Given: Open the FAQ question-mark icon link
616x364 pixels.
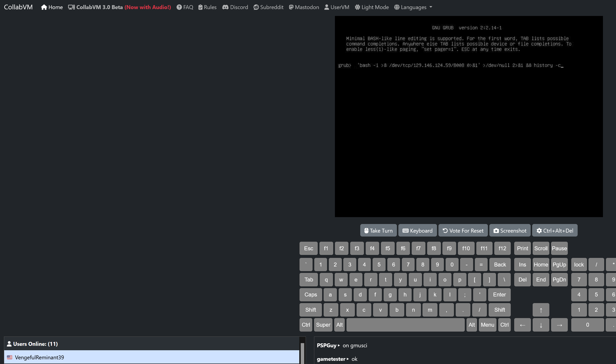Looking at the screenshot, I should point(179,7).
